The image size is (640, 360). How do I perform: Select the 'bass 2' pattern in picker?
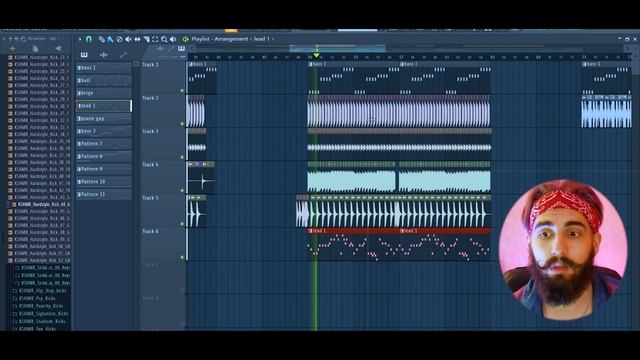tap(104, 131)
